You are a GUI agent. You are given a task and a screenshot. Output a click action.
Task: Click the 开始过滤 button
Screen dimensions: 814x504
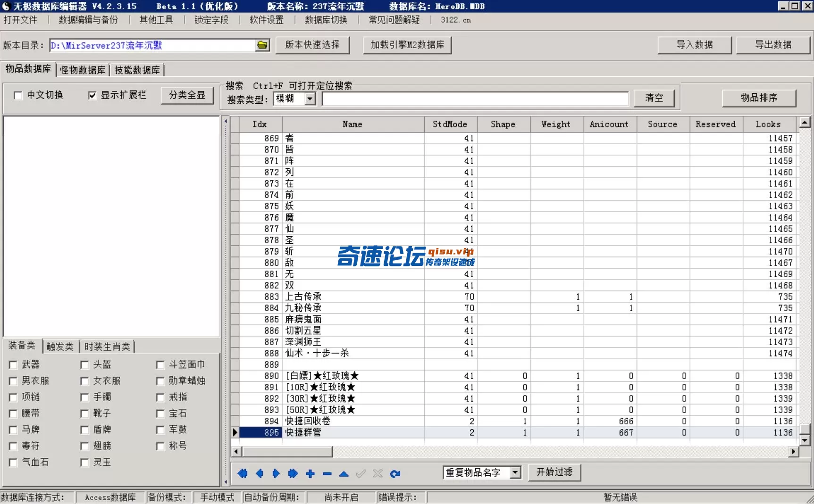coord(554,472)
